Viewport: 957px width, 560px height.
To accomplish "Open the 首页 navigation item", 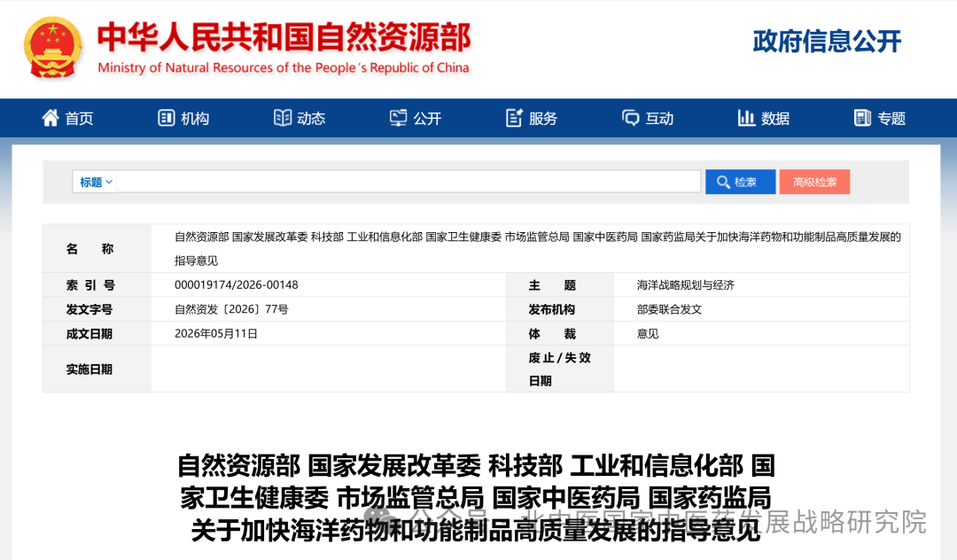I will [67, 118].
